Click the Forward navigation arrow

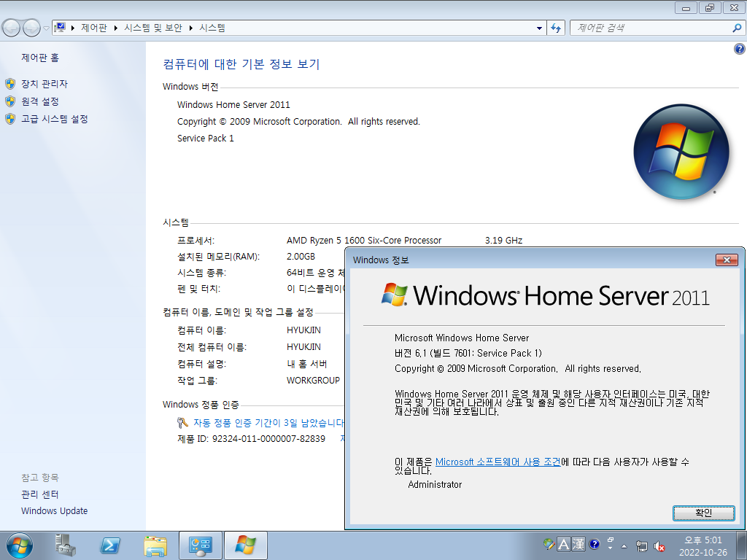(x=31, y=28)
